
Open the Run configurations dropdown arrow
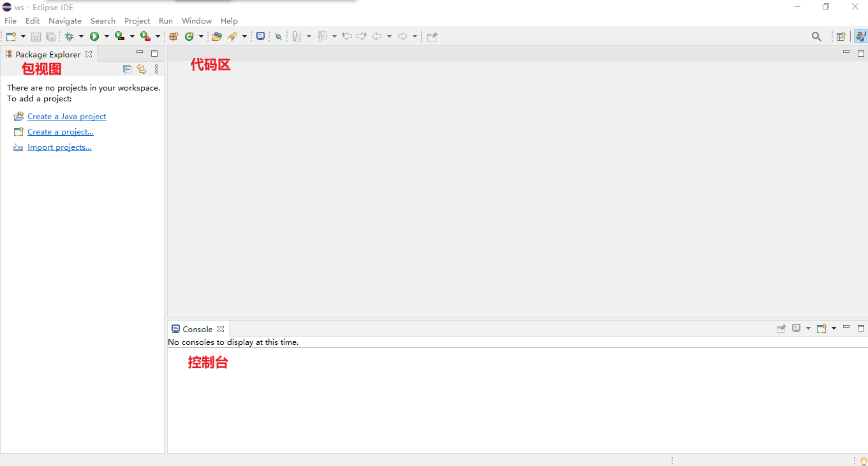(107, 36)
